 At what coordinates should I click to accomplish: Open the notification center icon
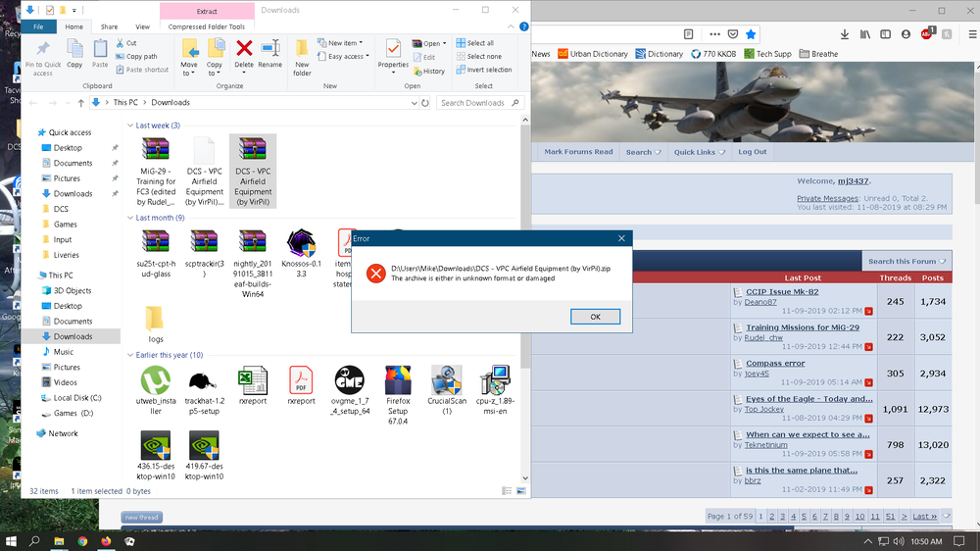click(x=958, y=541)
